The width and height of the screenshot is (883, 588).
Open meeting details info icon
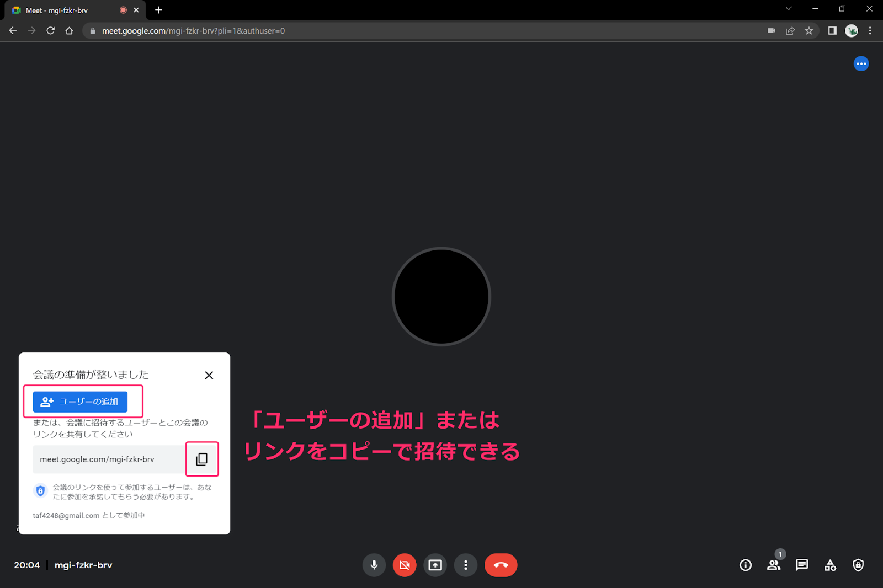tap(746, 565)
